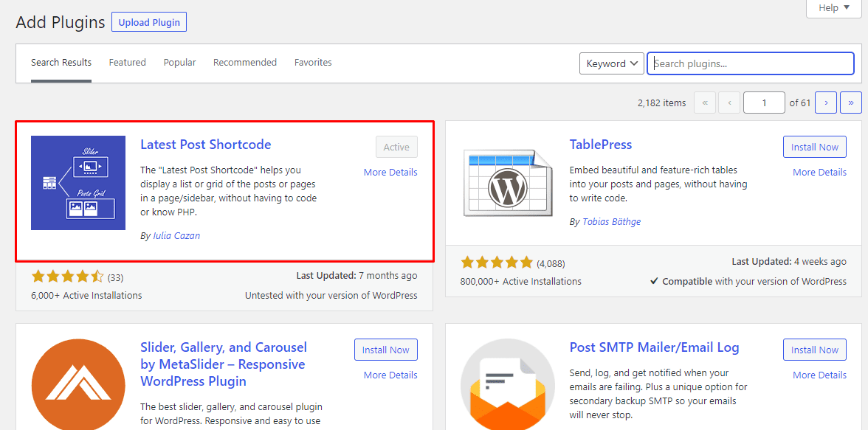This screenshot has width=868, height=430.
Task: Click the Latest Post Shortcode plugin icon
Action: pyautogui.click(x=78, y=183)
